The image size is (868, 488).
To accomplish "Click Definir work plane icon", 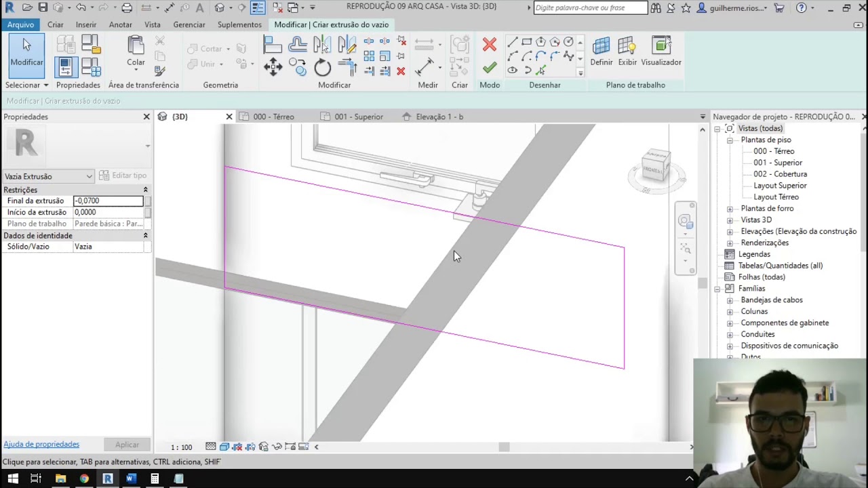I will tap(601, 52).
